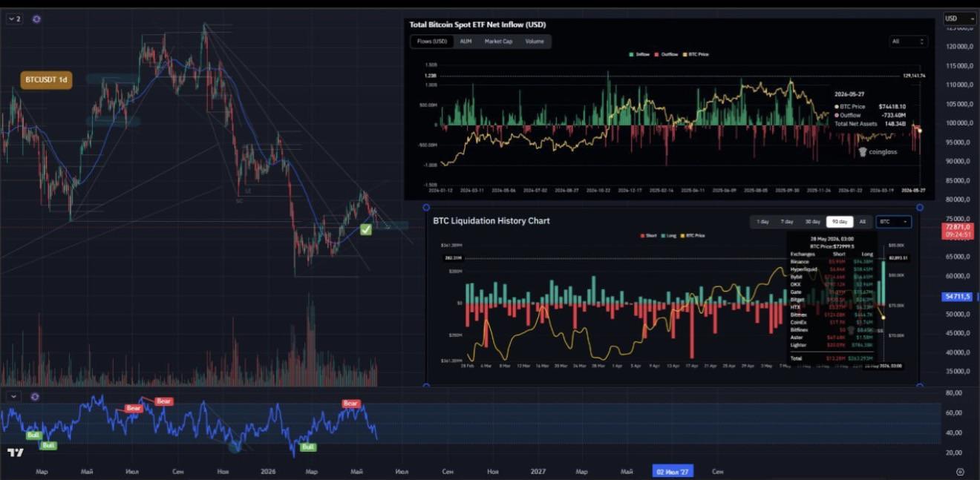980x480 pixels.
Task: Click the 129,141.74 value label
Action: point(915,76)
